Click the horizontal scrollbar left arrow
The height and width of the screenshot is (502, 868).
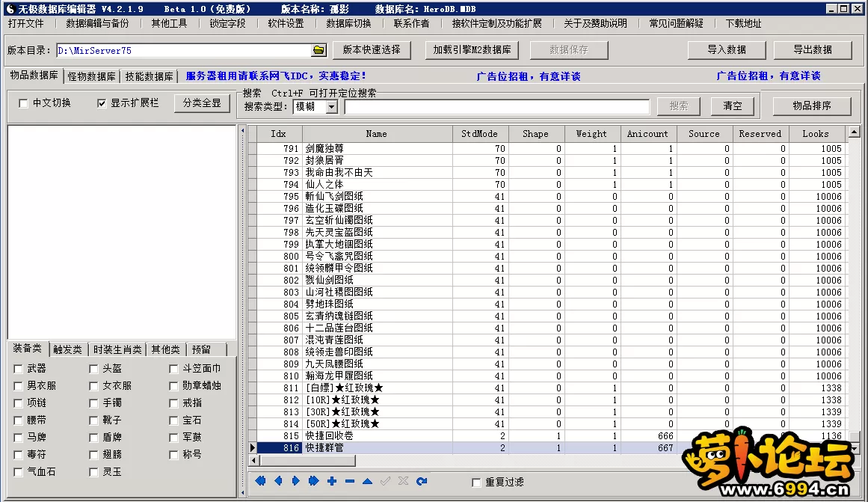tap(253, 460)
